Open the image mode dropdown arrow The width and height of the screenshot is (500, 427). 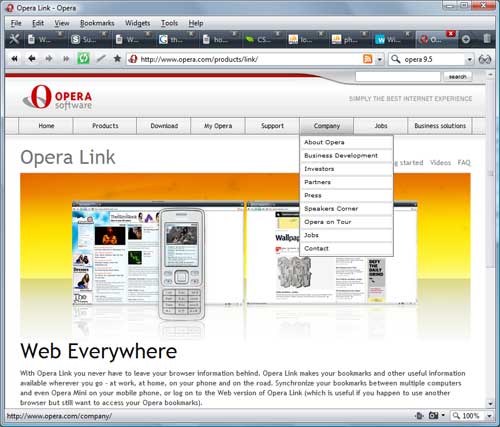(443, 416)
